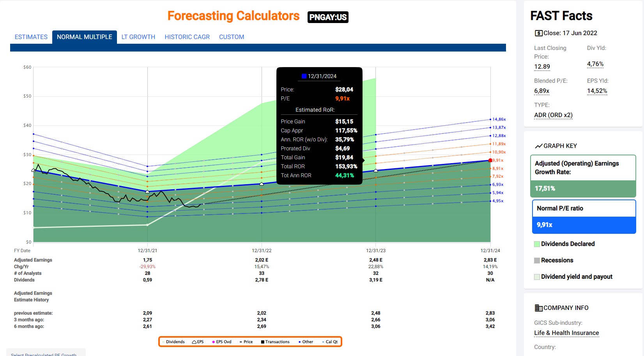Toggle Dividends Declared graph key checkbox
The image size is (644, 356).
pos(537,244)
